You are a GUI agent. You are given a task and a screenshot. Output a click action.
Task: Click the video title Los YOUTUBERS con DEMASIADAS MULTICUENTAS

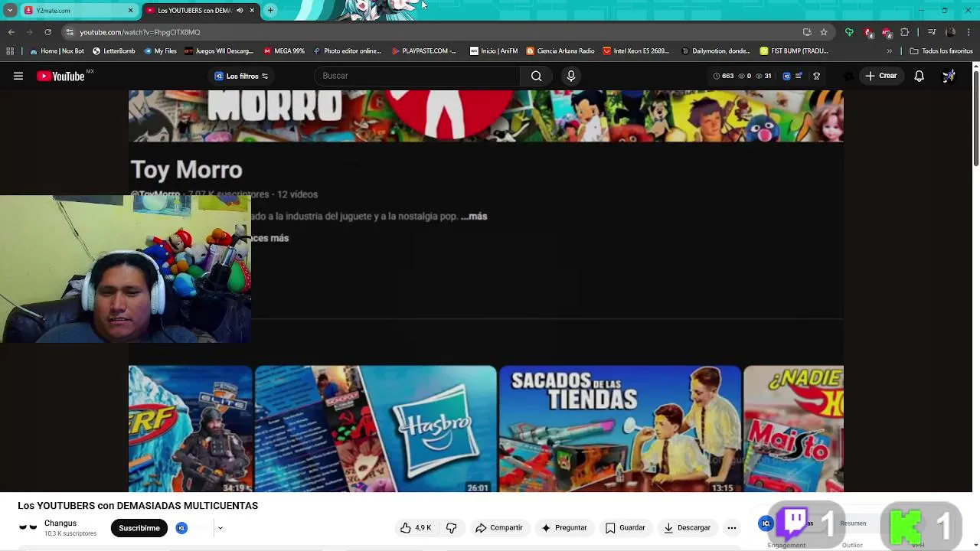(138, 506)
